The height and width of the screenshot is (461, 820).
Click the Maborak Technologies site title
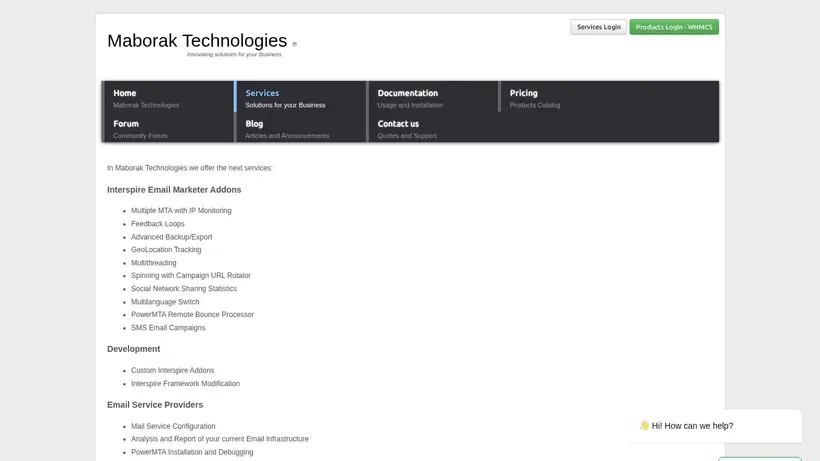(197, 41)
